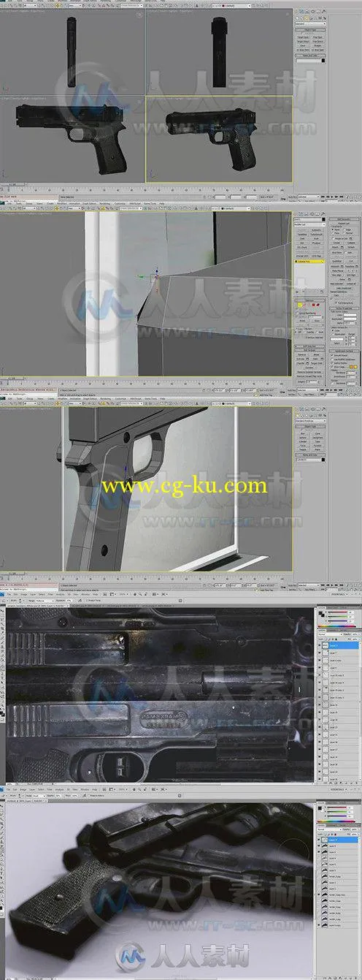Viewport: 362px width, 980px height.
Task: Open Window menu in Photoshop pistol-render window
Action: click(85, 789)
